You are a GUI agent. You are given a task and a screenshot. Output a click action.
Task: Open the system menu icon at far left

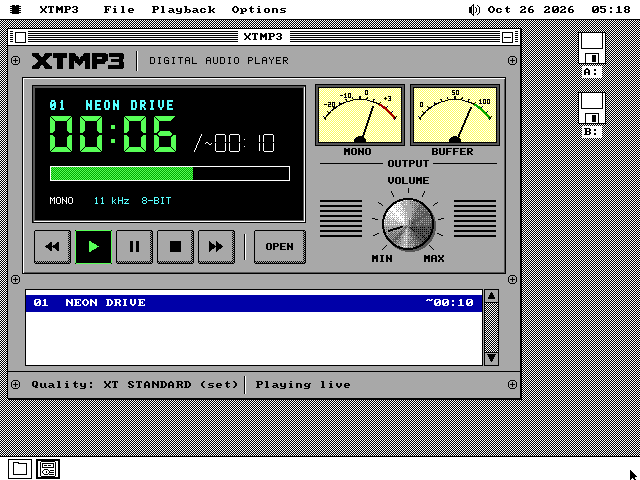(x=16, y=9)
